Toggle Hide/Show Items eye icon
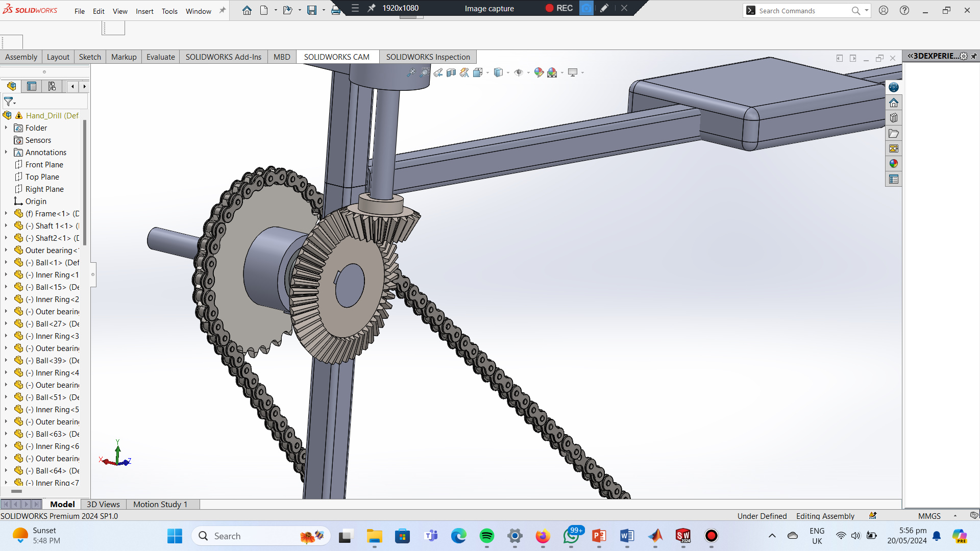This screenshot has width=980, height=551. tap(519, 72)
